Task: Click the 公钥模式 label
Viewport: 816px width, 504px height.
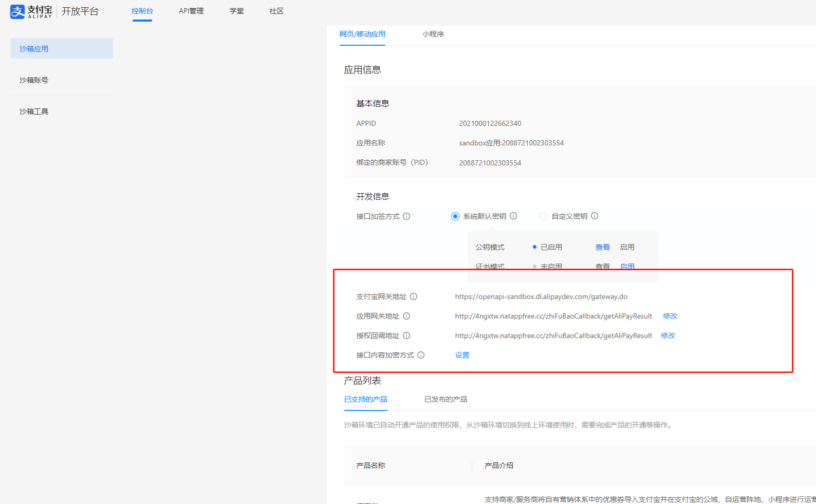Action: point(490,247)
